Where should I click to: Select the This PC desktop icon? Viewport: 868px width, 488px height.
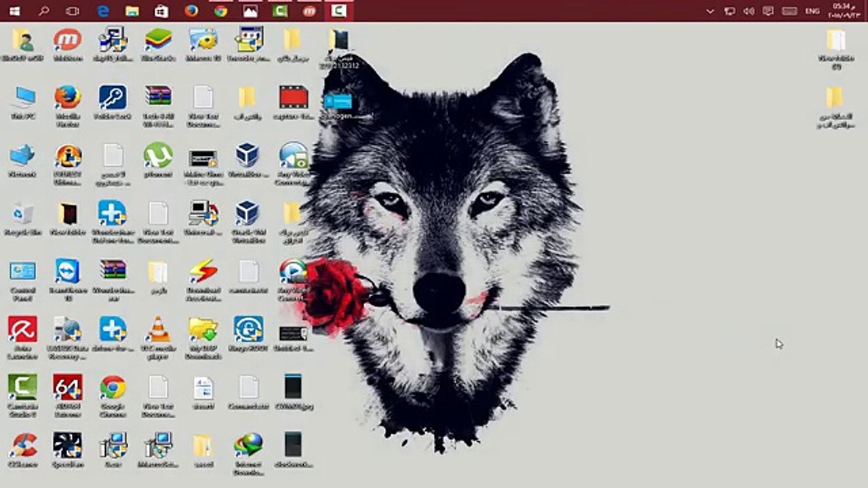(x=23, y=103)
